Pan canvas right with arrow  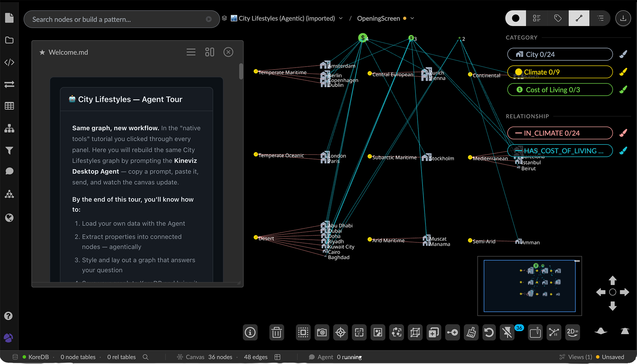coord(624,292)
